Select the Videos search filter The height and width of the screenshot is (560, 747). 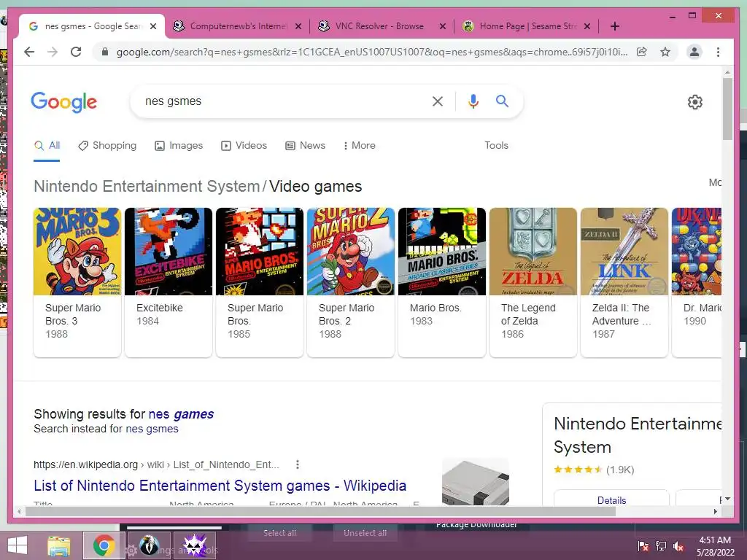(x=244, y=146)
